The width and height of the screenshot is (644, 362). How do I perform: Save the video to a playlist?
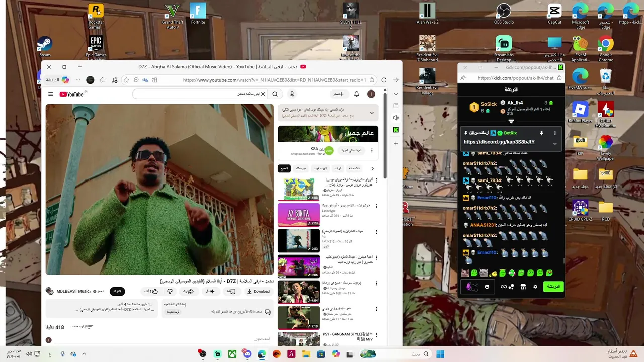tap(231, 291)
